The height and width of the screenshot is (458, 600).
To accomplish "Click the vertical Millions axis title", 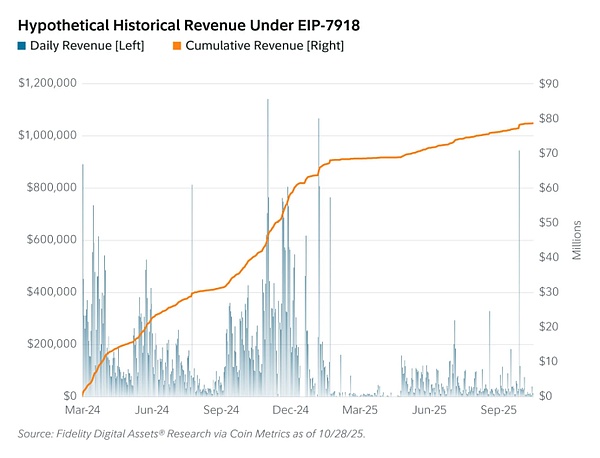I will click(577, 240).
